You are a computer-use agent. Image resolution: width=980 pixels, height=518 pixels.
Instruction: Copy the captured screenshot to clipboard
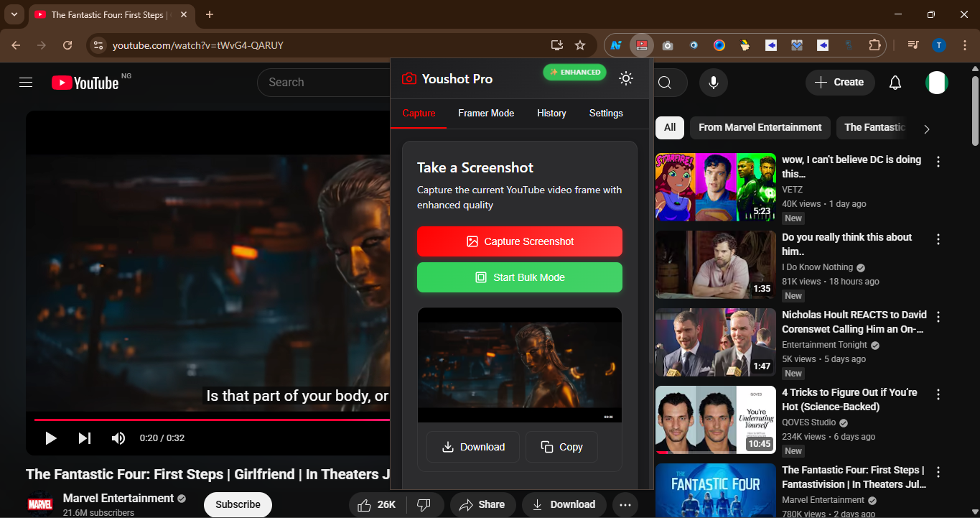click(x=562, y=447)
